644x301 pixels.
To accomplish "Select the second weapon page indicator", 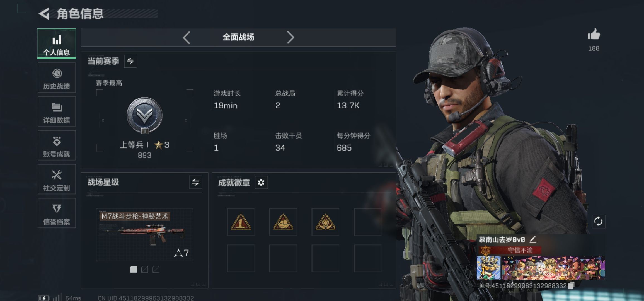I will tap(144, 269).
